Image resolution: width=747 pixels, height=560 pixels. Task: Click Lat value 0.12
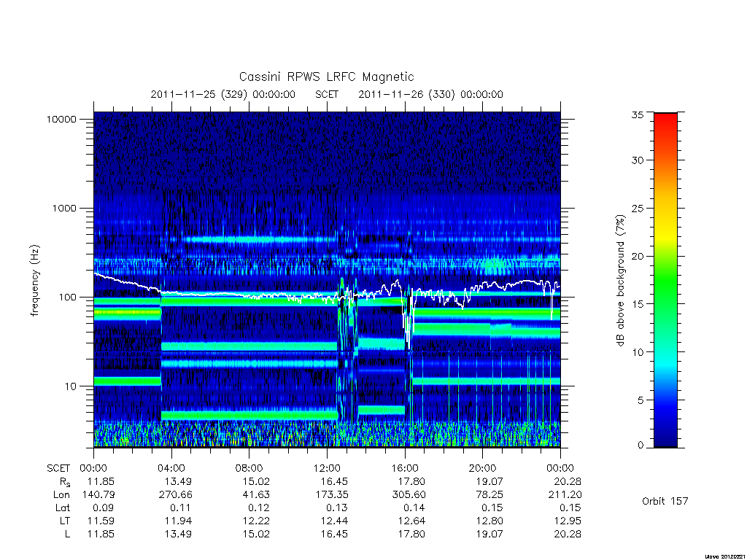[259, 507]
